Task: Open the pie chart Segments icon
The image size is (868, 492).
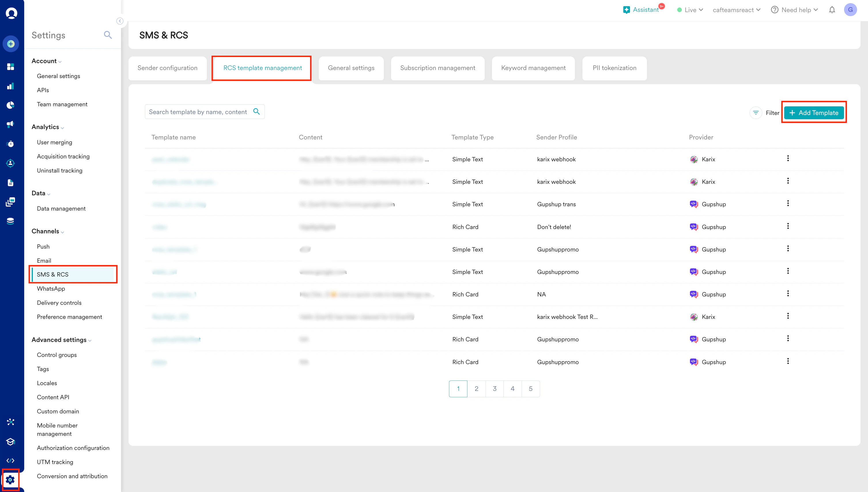Action: pos(10,105)
